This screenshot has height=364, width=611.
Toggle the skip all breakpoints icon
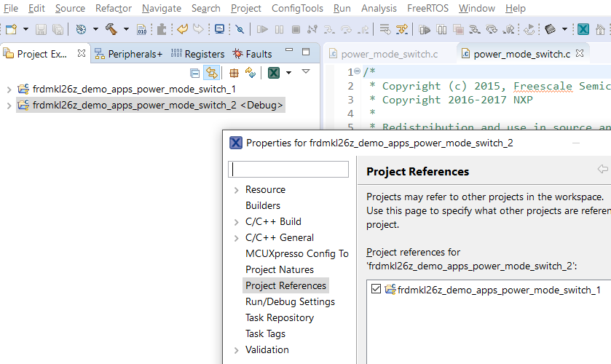(240, 29)
